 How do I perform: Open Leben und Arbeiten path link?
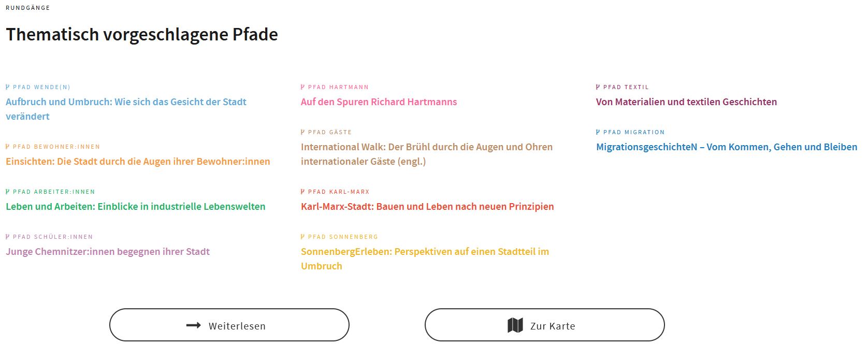point(135,207)
